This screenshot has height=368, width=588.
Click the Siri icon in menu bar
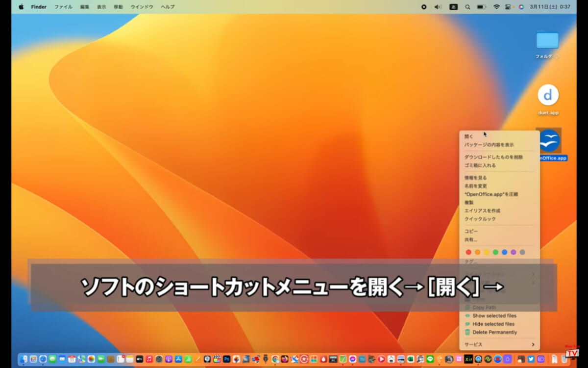[x=521, y=7]
